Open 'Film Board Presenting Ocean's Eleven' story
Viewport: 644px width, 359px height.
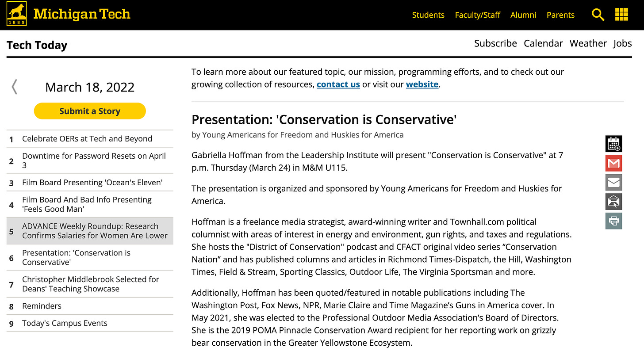coord(90,183)
